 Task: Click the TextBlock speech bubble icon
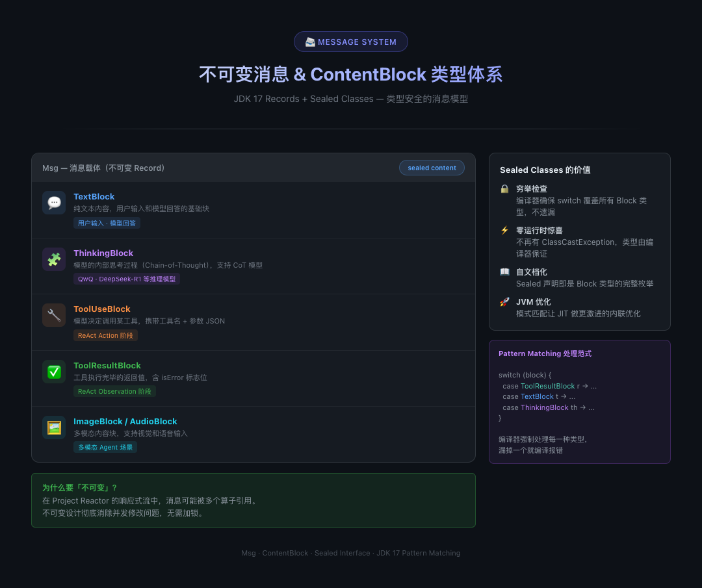click(54, 203)
